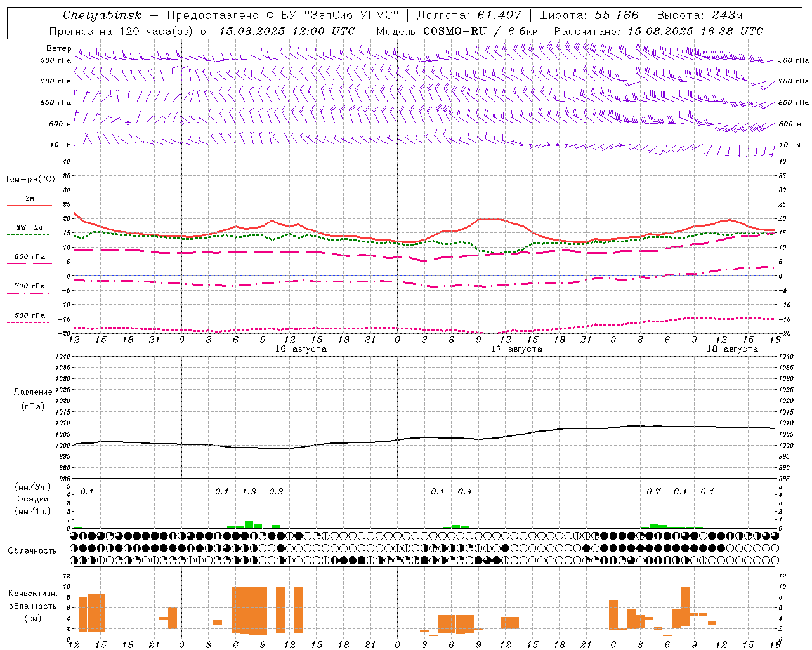Viewport: 812px width, 650px height.
Task: Click the '850 гПа' temperature legend entry
Action: click(x=29, y=257)
